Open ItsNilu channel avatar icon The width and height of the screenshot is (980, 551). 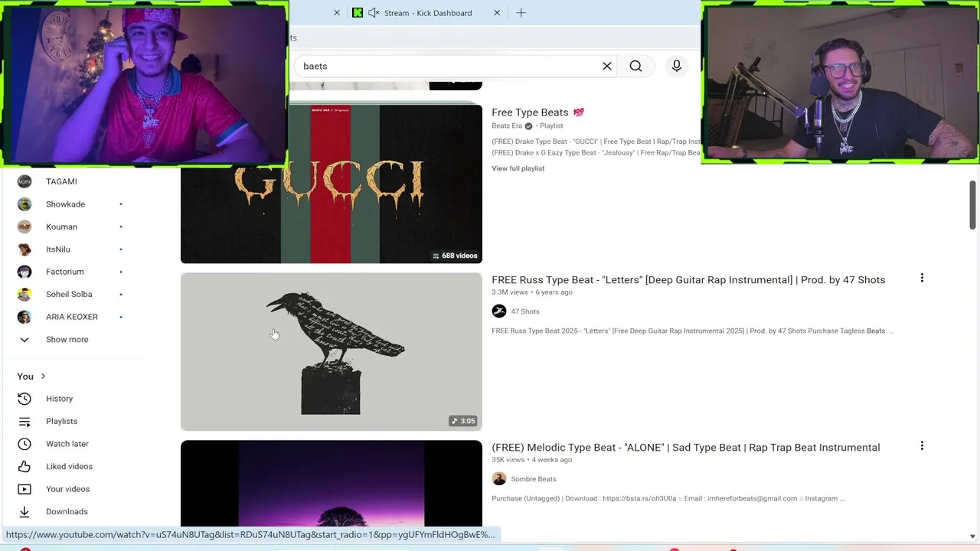(x=24, y=249)
